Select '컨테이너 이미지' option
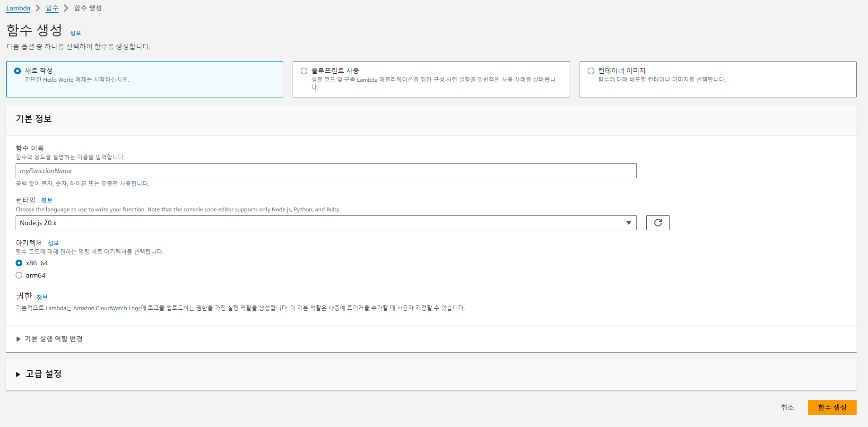 coord(591,70)
